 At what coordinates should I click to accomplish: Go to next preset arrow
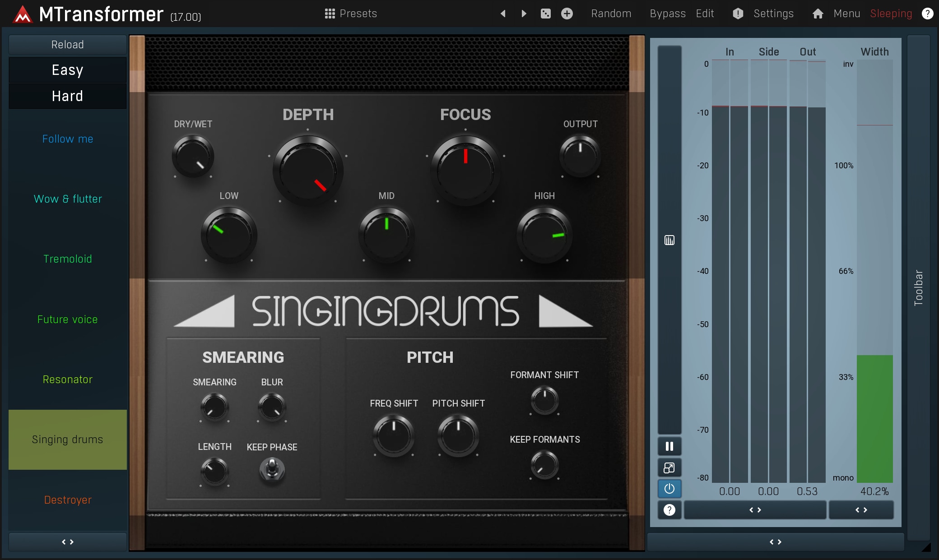tap(524, 14)
